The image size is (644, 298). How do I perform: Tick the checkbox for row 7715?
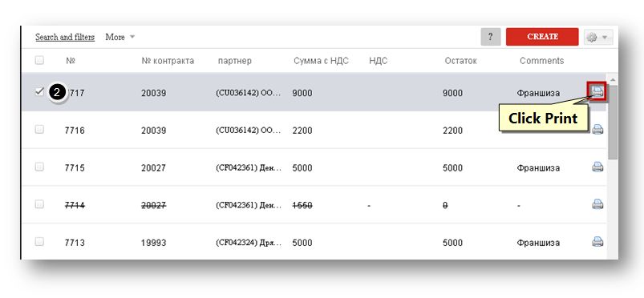coord(39,167)
